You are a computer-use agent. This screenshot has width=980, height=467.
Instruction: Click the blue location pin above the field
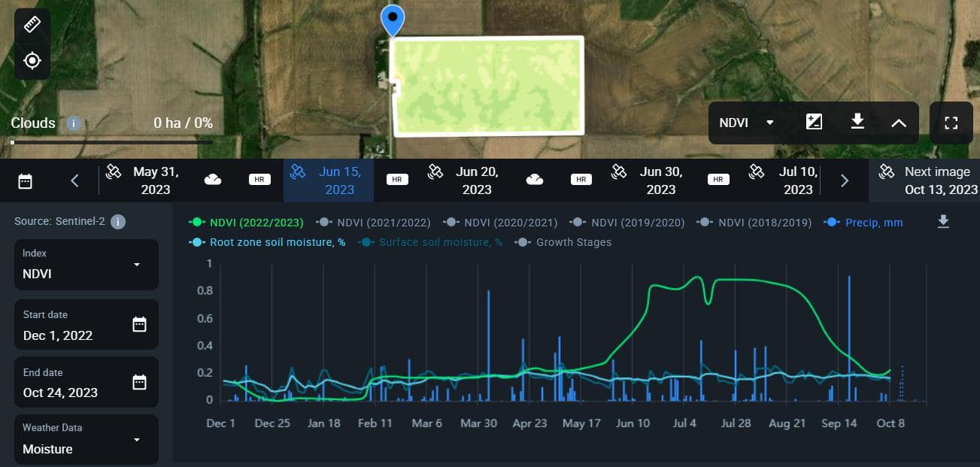[x=392, y=20]
